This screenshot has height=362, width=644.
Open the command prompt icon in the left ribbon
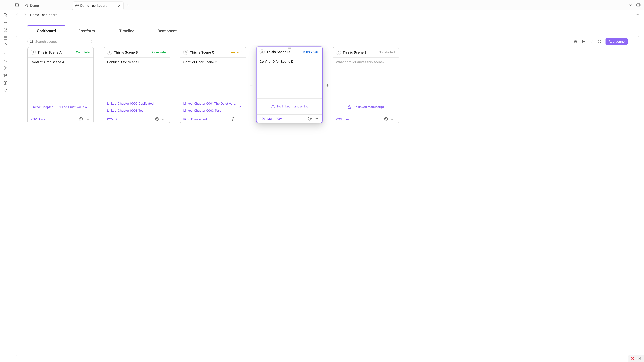click(x=5, y=53)
